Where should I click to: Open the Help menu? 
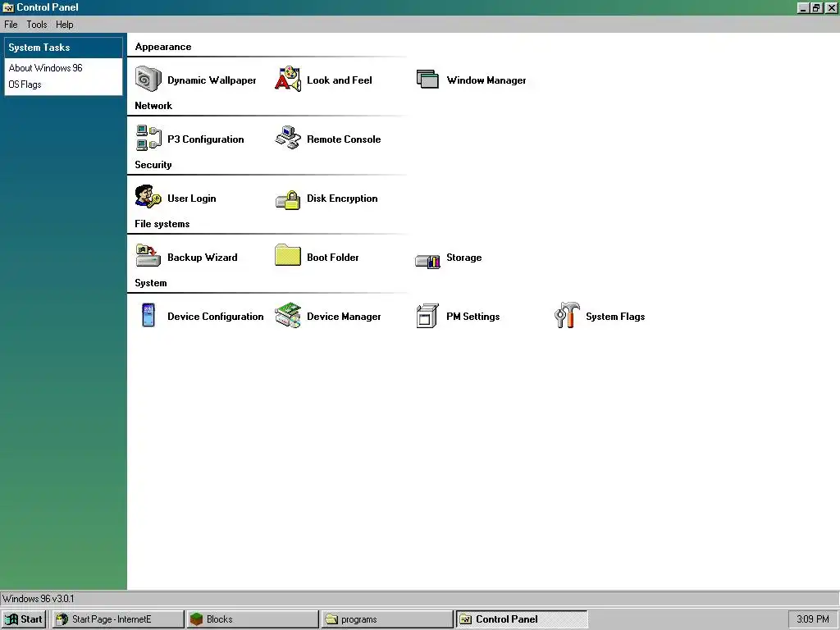64,25
